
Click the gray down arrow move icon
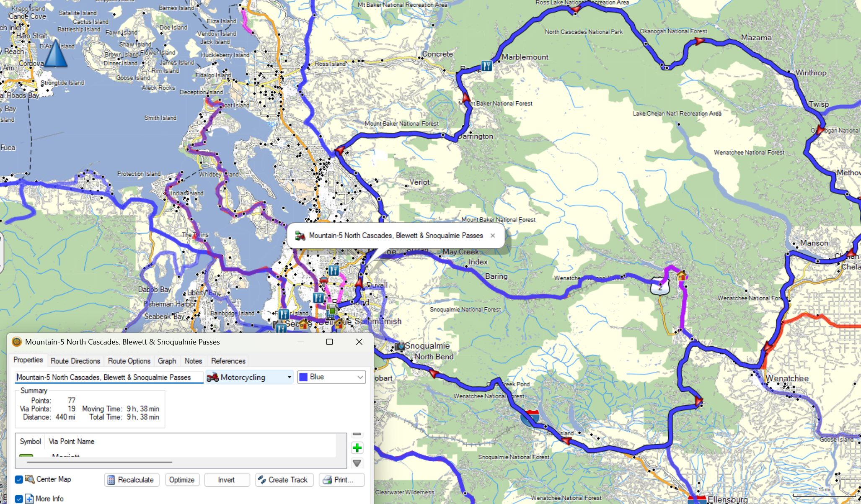pos(357,463)
